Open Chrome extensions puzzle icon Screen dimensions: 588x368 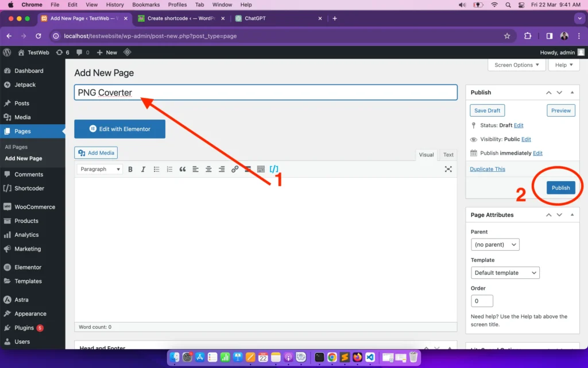click(x=528, y=36)
